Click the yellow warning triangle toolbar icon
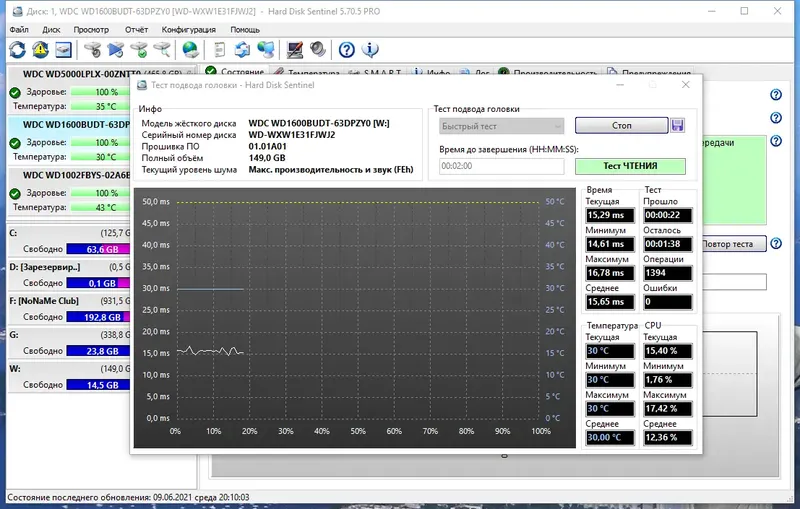 [40, 49]
